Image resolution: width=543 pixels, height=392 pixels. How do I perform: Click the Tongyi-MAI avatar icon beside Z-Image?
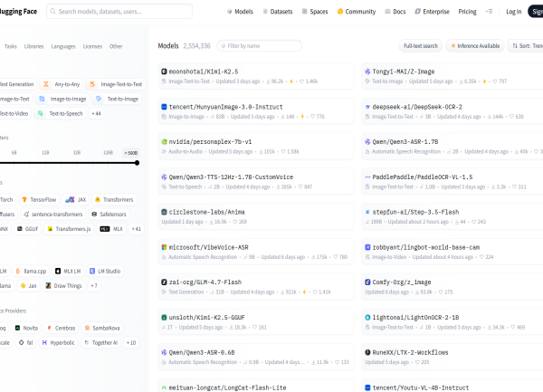367,72
